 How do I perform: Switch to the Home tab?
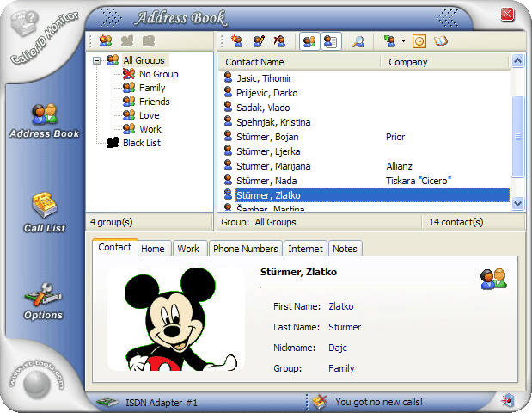(x=153, y=249)
